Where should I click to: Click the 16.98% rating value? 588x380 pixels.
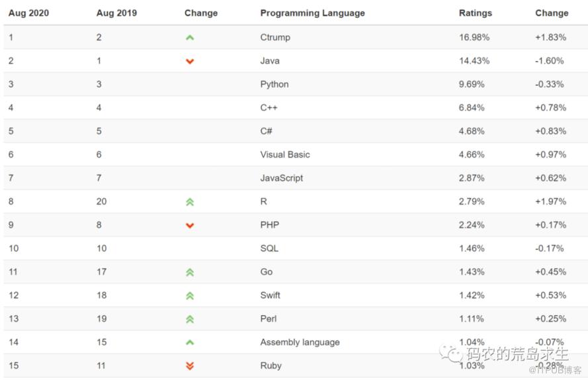[474, 37]
